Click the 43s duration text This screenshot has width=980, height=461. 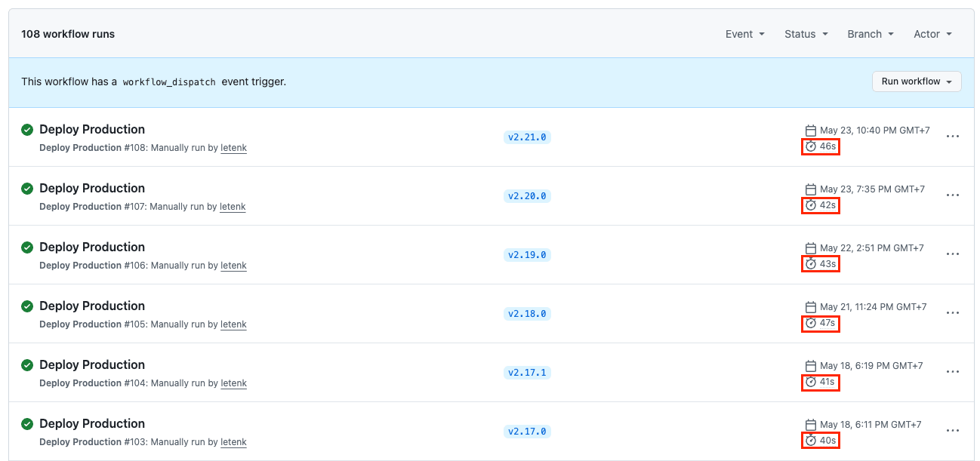click(x=828, y=264)
